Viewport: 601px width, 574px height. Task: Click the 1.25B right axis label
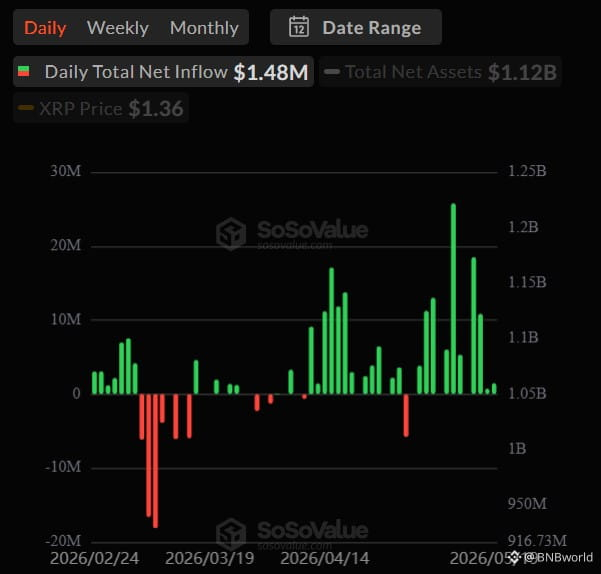click(x=527, y=171)
